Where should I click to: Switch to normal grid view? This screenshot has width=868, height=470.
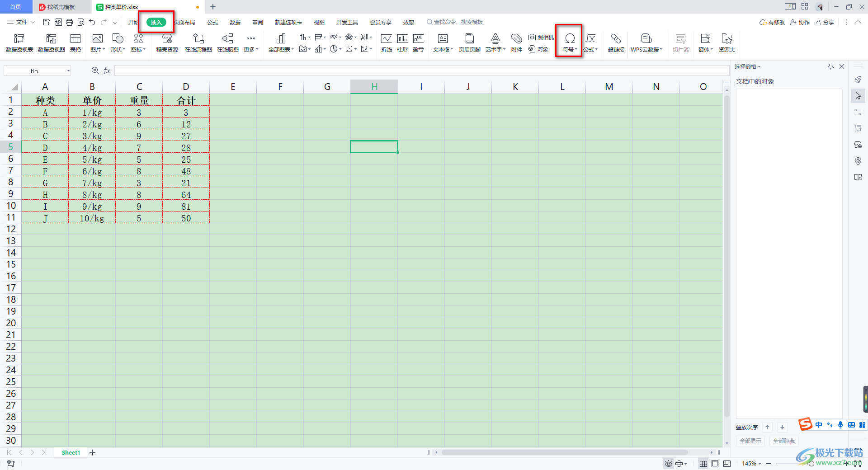703,464
